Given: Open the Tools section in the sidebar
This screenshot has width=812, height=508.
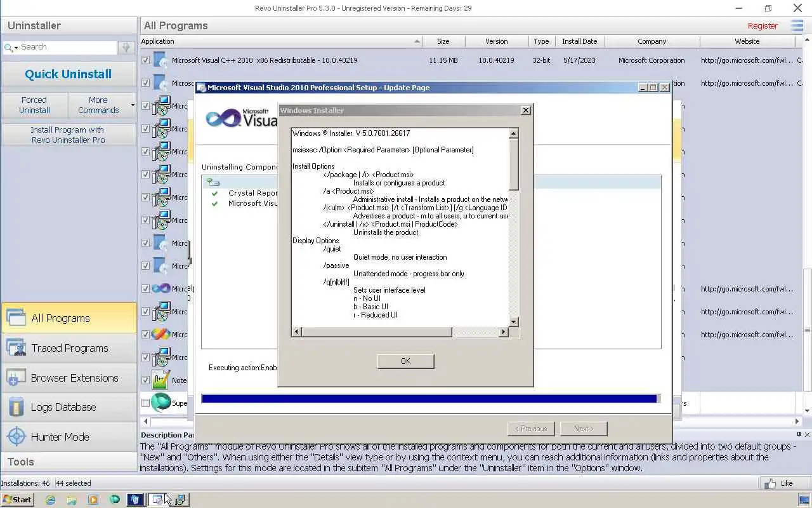Looking at the screenshot, I should [x=69, y=462].
